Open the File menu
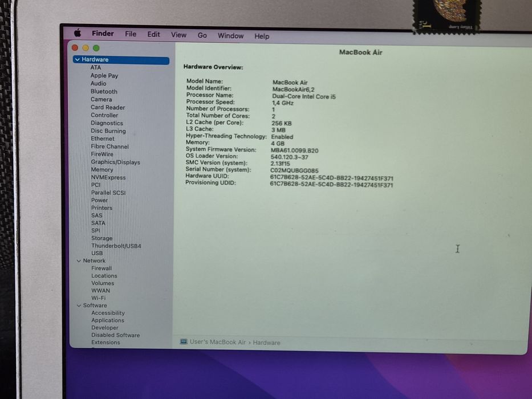Screen dimensions: 532x399 (131, 34)
